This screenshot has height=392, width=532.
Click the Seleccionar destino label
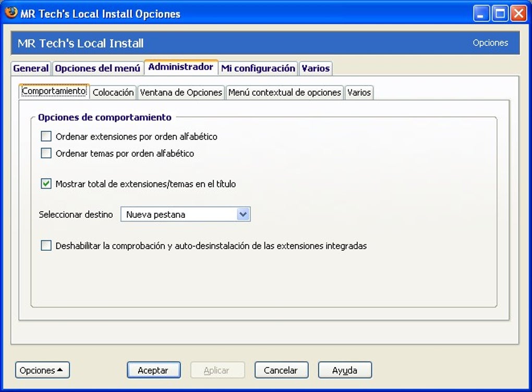click(76, 214)
